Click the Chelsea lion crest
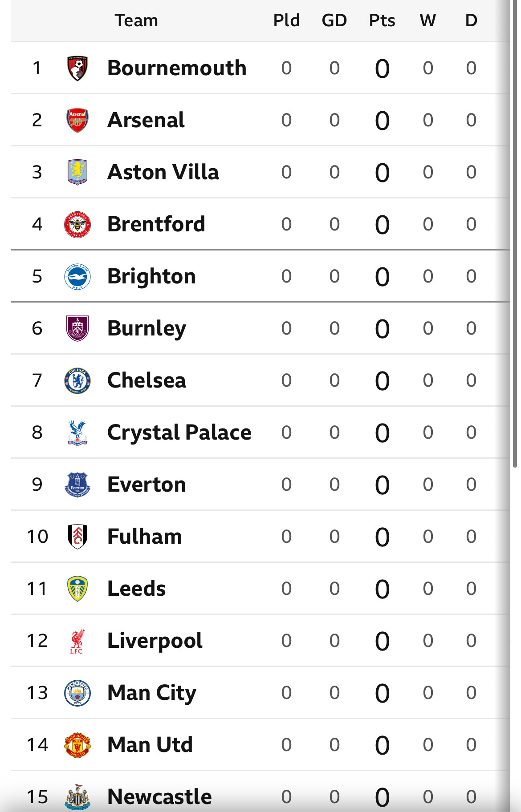Screen dimensions: 521x812 [77, 380]
